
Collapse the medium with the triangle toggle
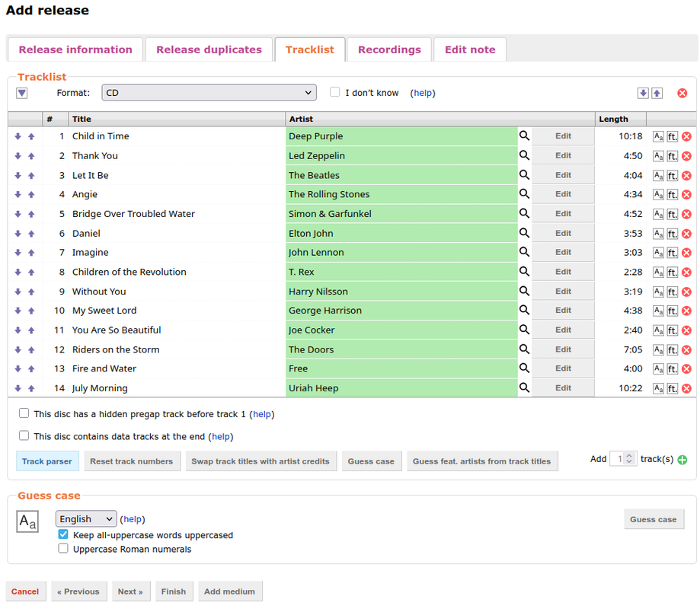click(22, 93)
